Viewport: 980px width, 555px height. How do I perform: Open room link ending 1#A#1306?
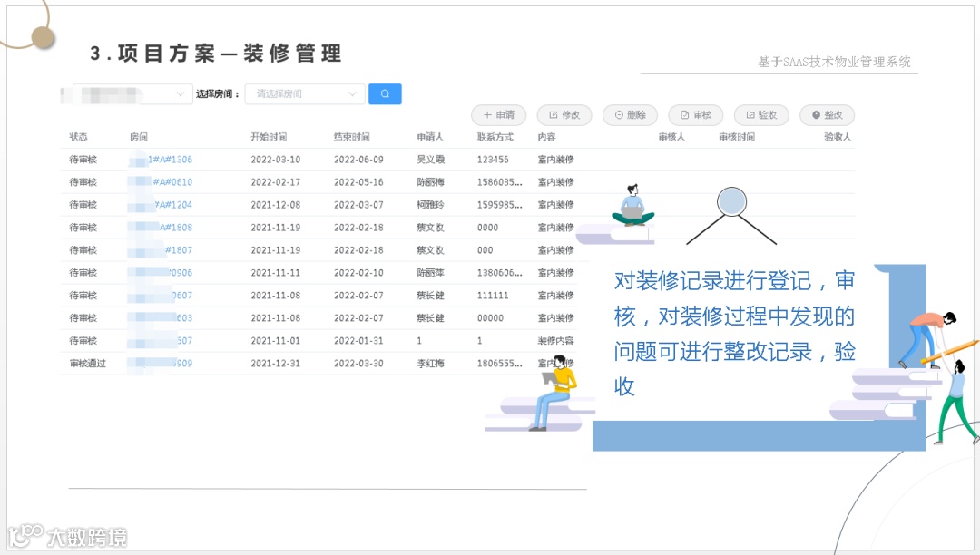(170, 160)
